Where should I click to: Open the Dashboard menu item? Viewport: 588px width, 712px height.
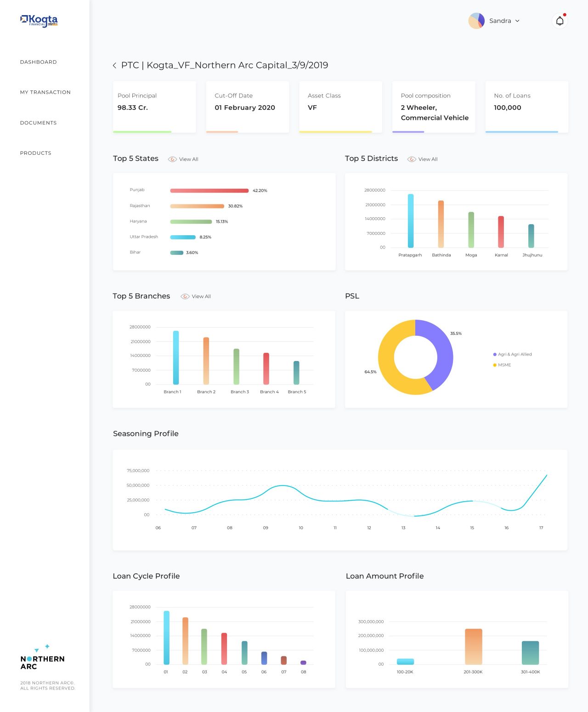point(39,62)
